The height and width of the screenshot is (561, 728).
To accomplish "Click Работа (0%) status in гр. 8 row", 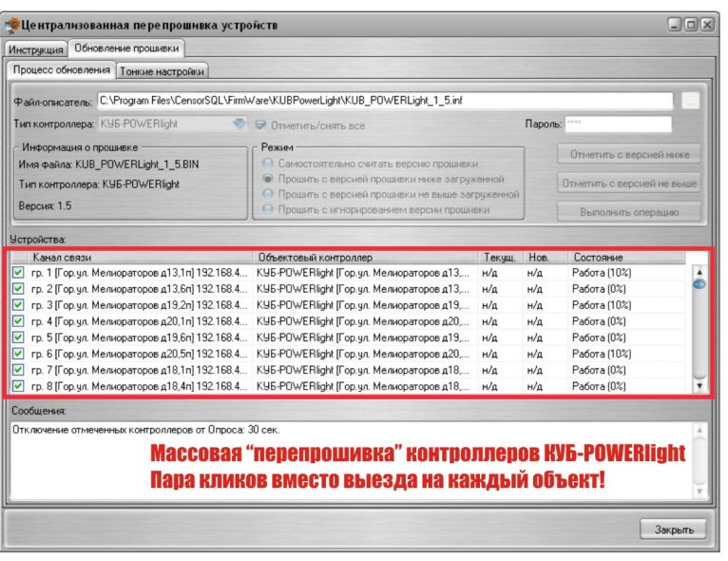I will tap(599, 386).
